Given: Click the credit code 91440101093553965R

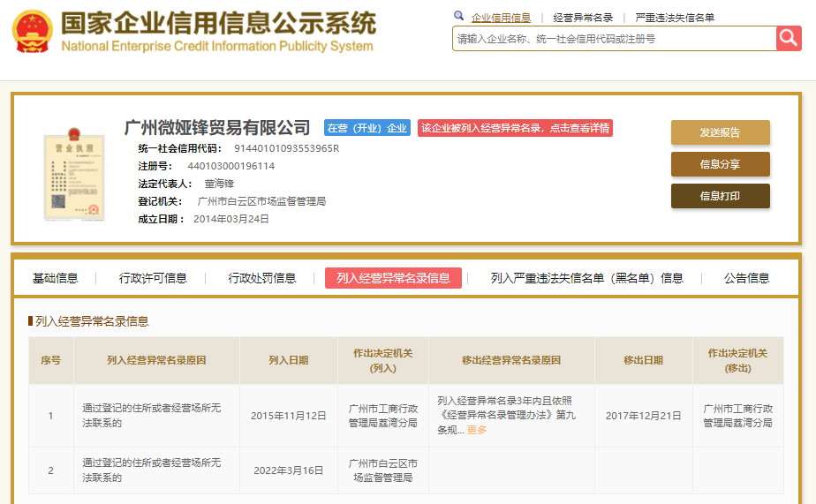Looking at the screenshot, I should [287, 149].
